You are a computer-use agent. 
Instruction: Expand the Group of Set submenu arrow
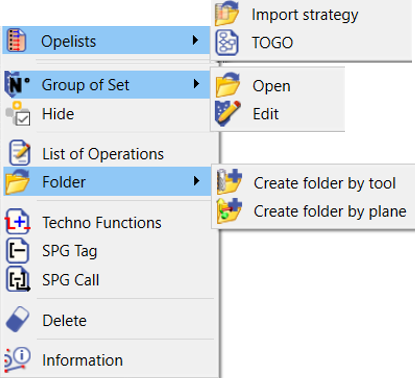196,84
